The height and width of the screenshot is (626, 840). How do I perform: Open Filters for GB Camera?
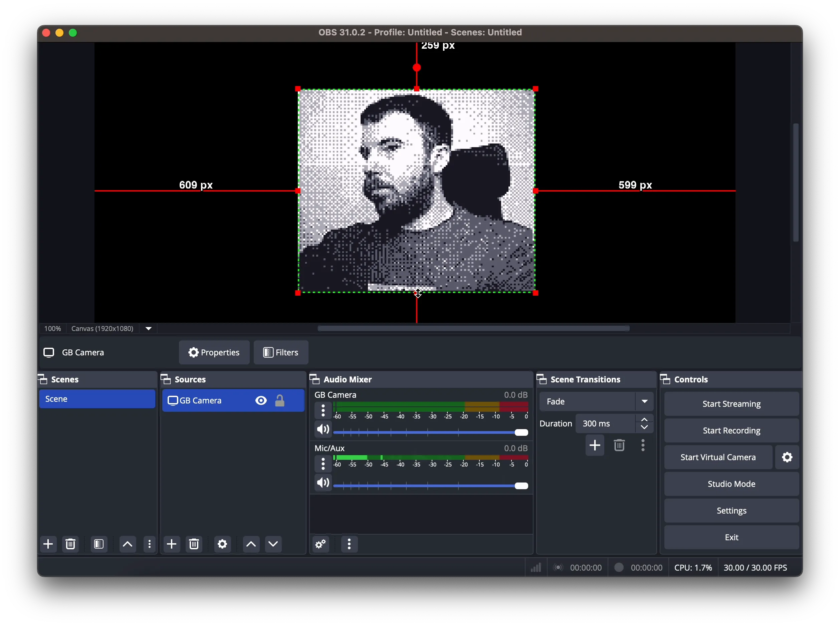tap(281, 353)
